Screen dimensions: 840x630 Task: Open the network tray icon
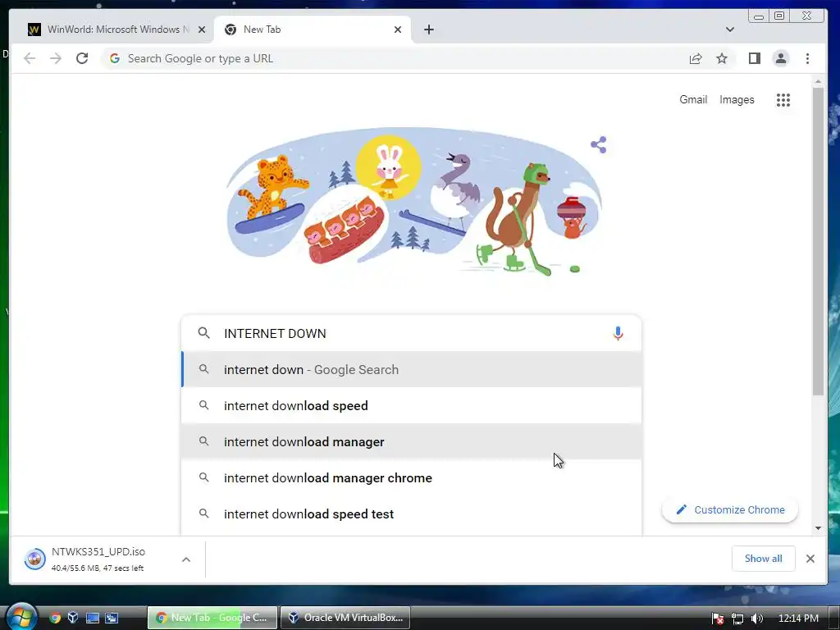[x=737, y=619]
